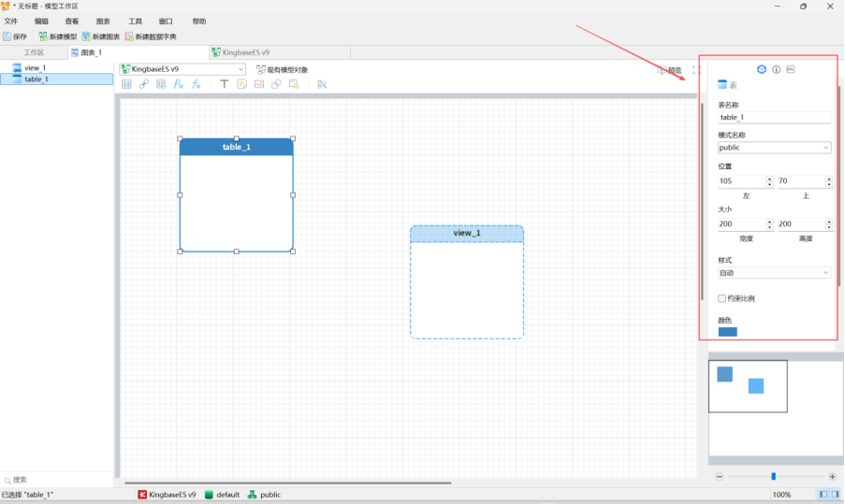The image size is (845, 504).
Task: Click the zoom-out minus icon
Action: point(720,476)
